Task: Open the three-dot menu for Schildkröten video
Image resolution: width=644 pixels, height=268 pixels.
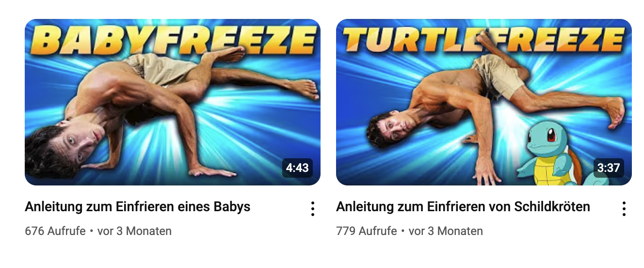Action: pos(624,209)
